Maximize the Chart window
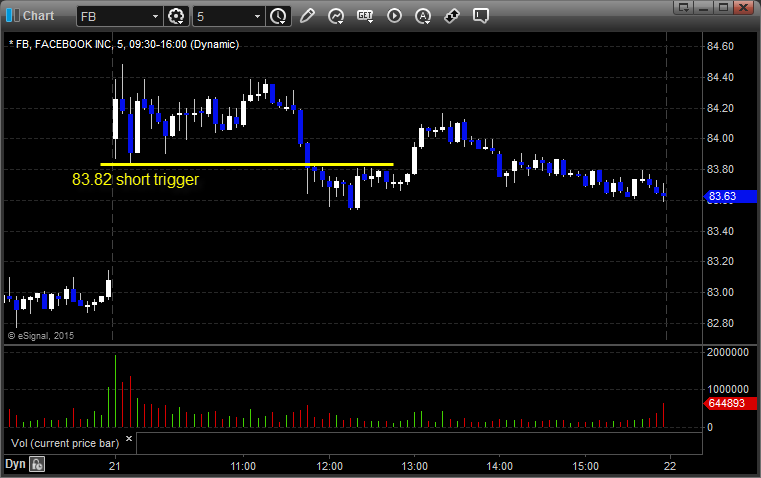 coord(723,7)
